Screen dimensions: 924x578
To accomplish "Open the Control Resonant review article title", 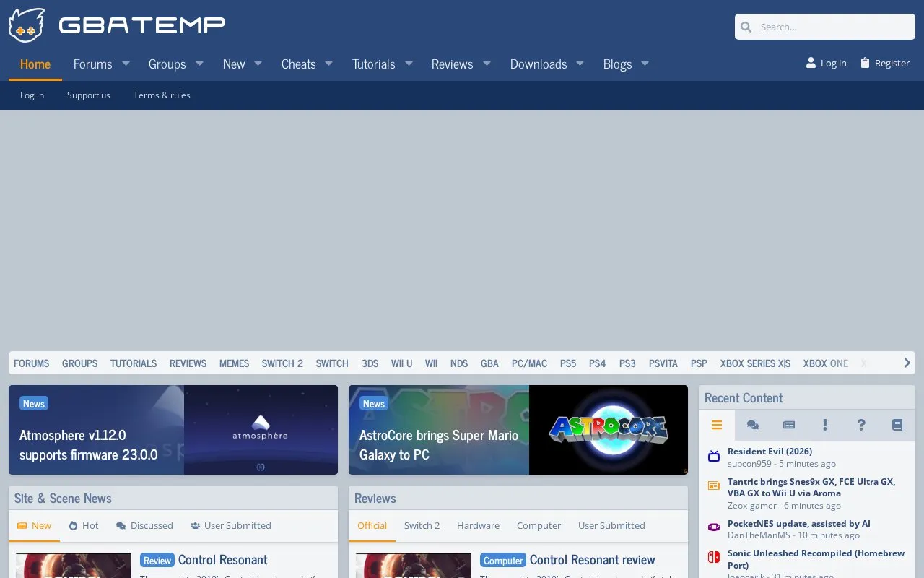I will click(x=593, y=560).
